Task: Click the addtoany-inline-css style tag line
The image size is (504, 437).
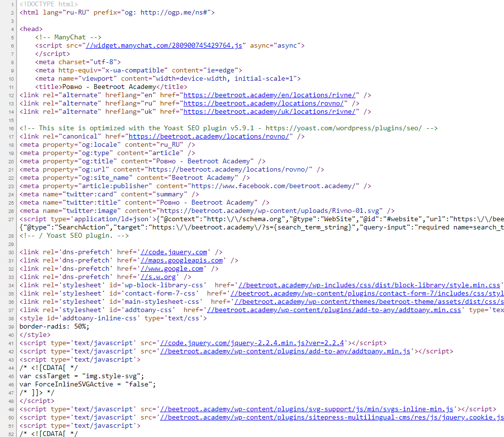Action: (x=113, y=318)
